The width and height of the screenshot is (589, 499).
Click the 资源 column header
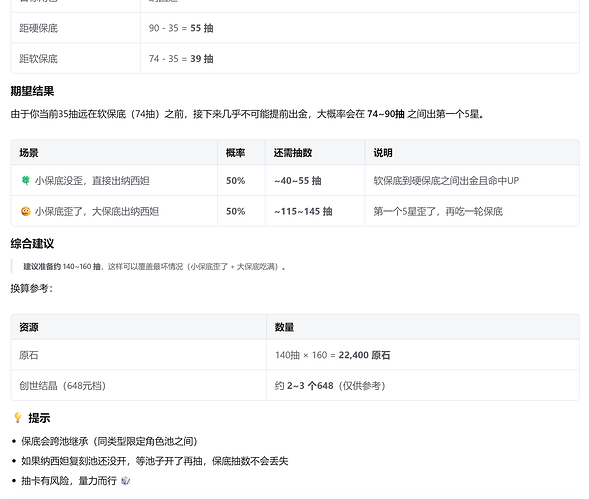point(29,327)
